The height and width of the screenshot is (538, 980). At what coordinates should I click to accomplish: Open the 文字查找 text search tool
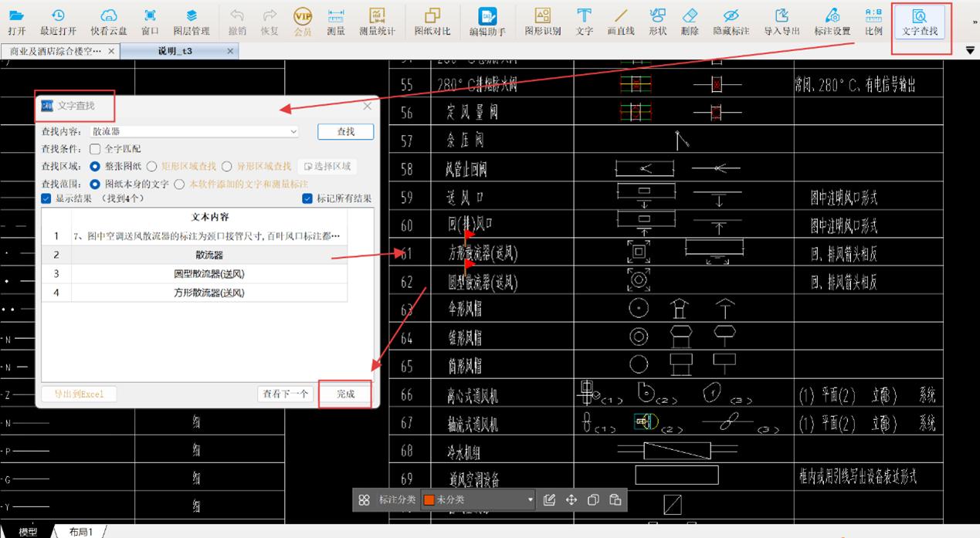pos(920,22)
